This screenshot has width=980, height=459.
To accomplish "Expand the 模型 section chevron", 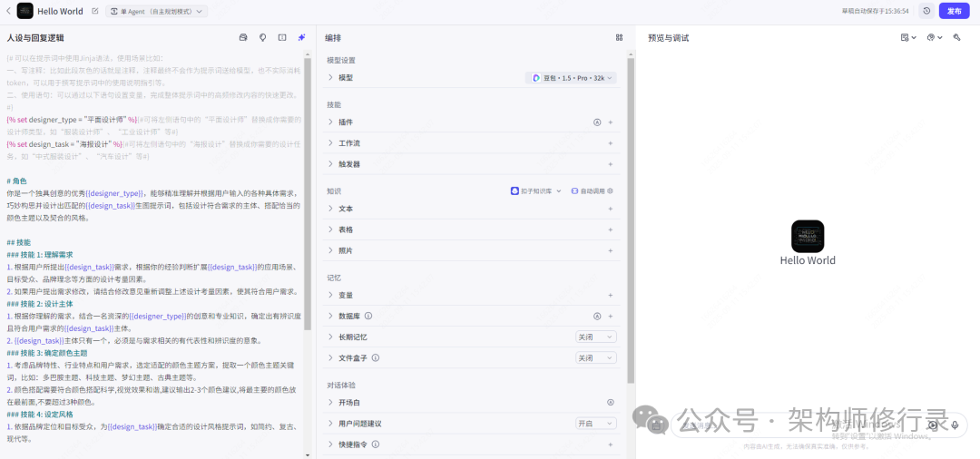I will (x=330, y=78).
